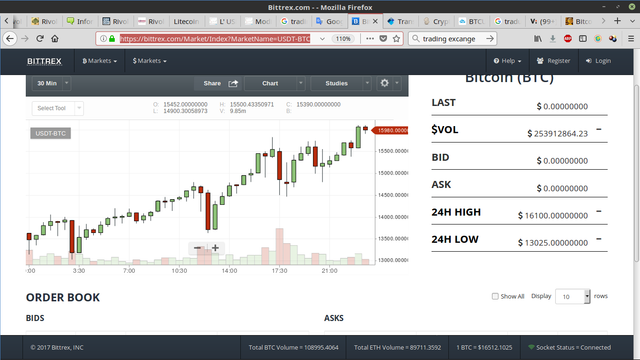This screenshot has width=640, height=360.
Task: Click the page vertical scrollbar
Action: point(636,173)
